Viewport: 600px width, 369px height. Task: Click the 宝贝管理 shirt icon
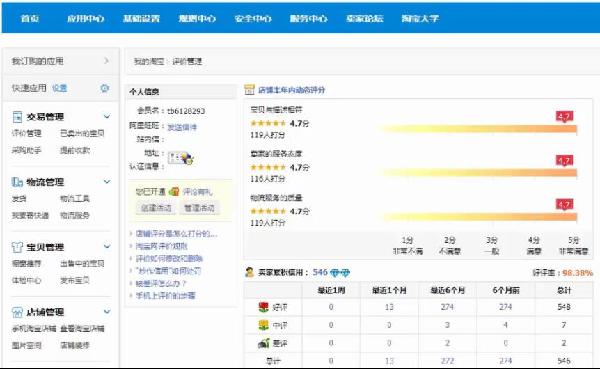(17, 247)
